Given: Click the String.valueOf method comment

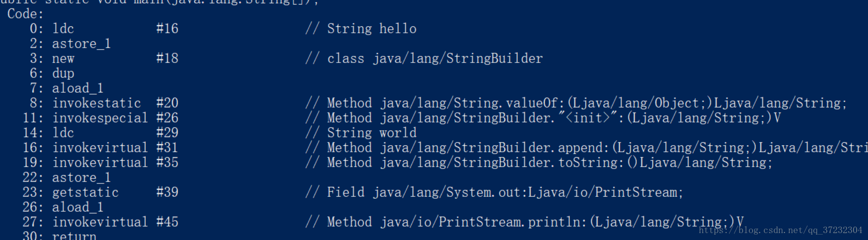Looking at the screenshot, I should (576, 103).
